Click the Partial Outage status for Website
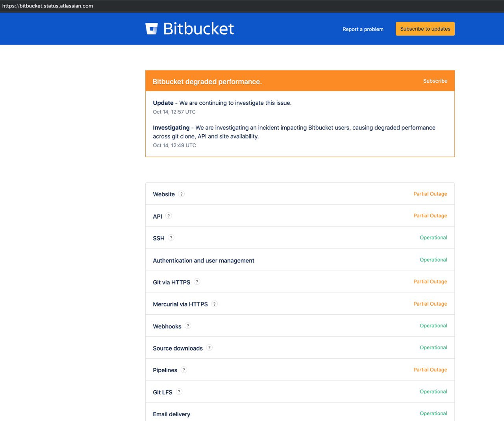 coord(430,194)
